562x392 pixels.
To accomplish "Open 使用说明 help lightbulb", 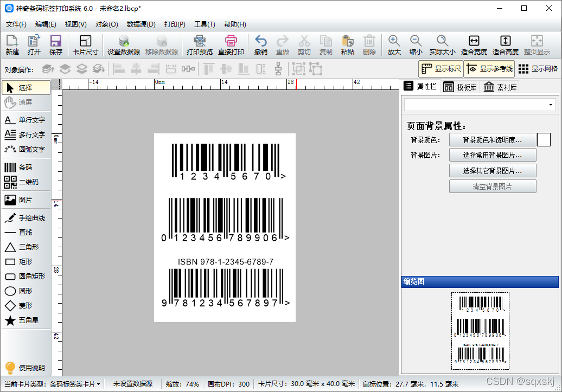I will click(25, 368).
